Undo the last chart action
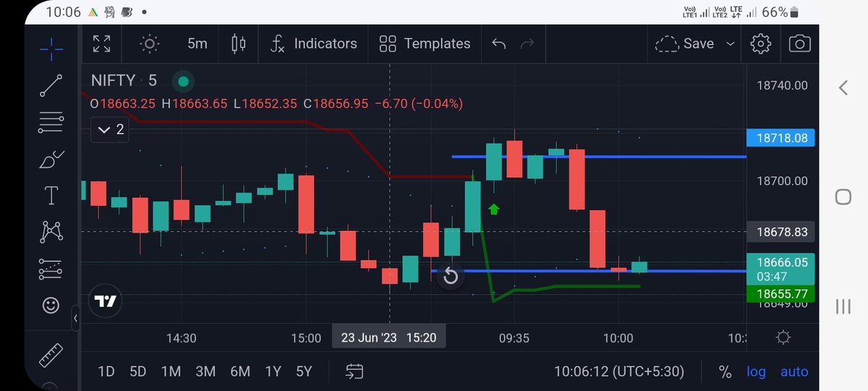This screenshot has width=868, height=391. (498, 43)
